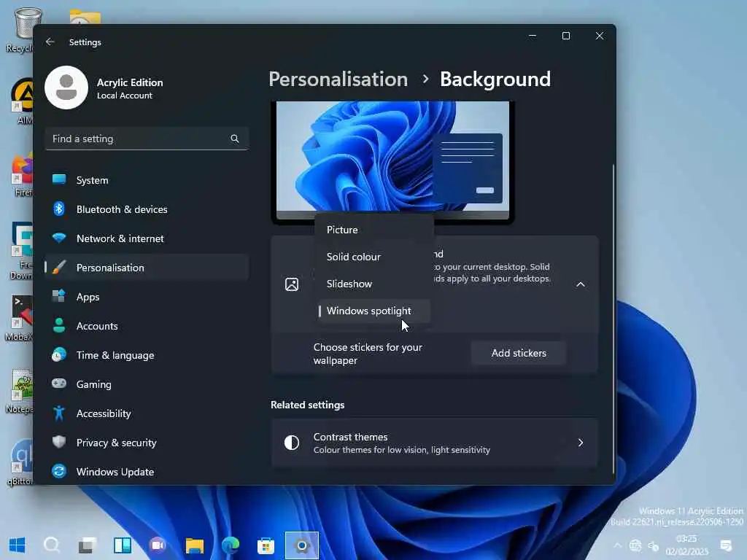Choose Windows spotlight option
This screenshot has width=747, height=560.
(374, 311)
